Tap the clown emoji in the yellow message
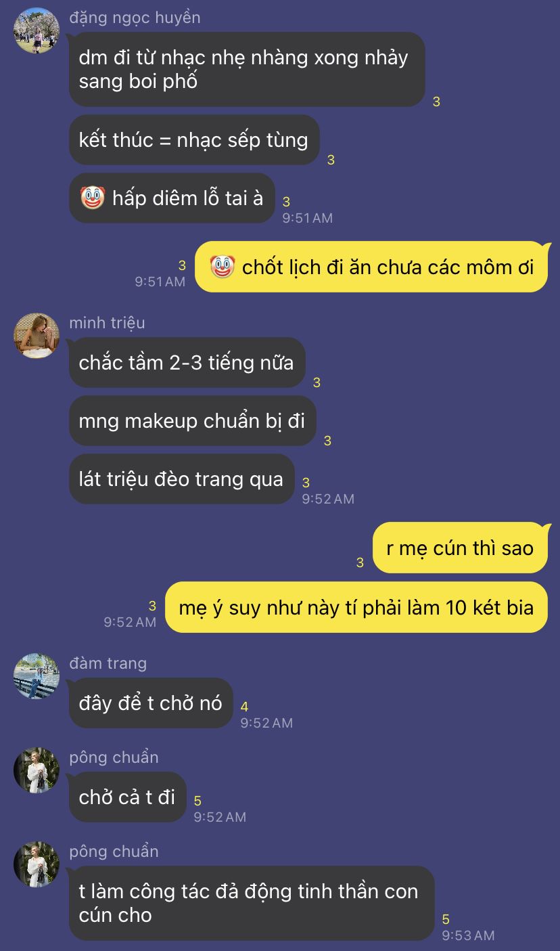Screen dimensions: 560x951 click(x=222, y=267)
